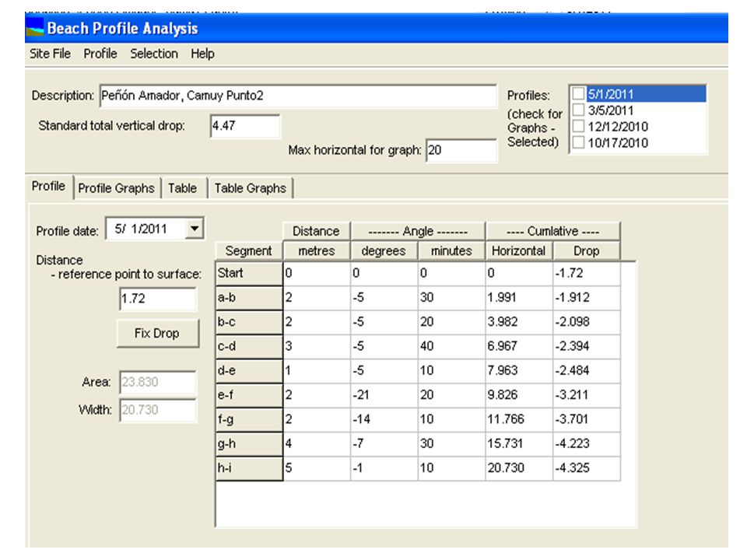Check the 5/1/2011 profile checkbox
The image size is (747, 560).
578,93
